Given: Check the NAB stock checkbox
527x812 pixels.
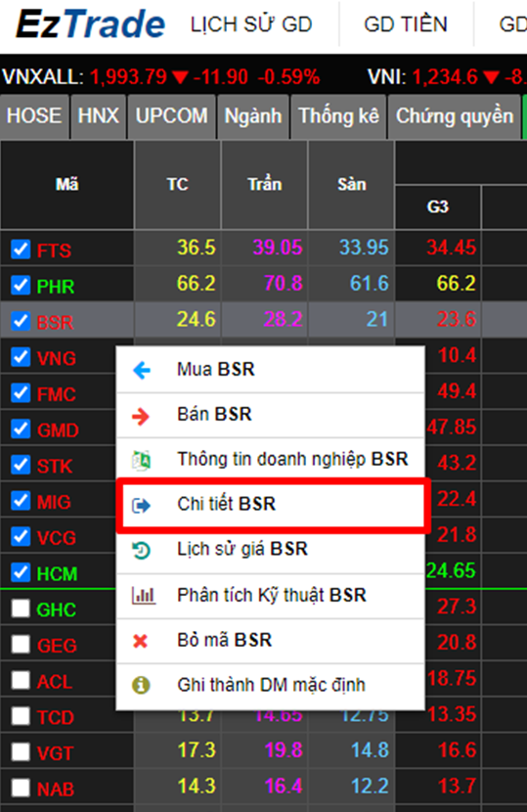Looking at the screenshot, I should (21, 788).
